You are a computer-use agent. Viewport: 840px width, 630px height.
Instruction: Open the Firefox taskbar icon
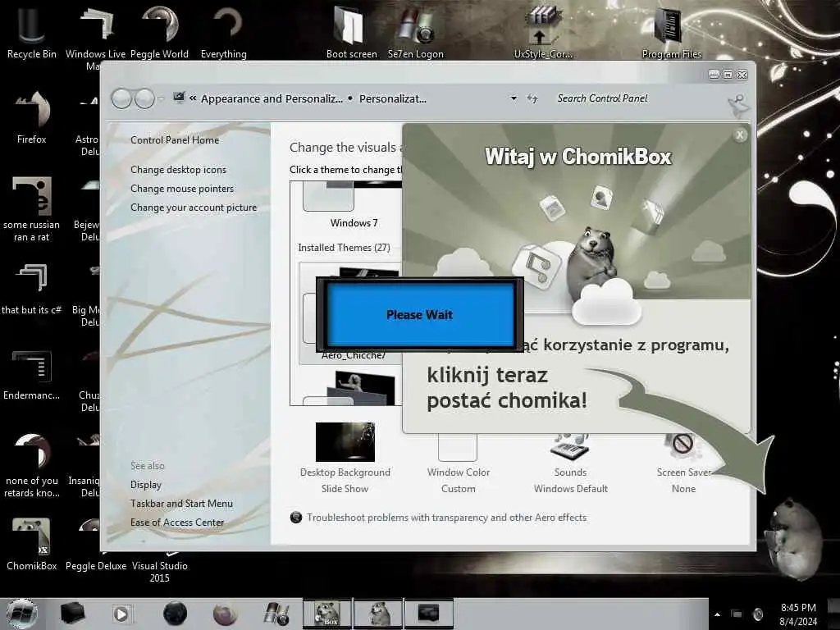coord(225,614)
